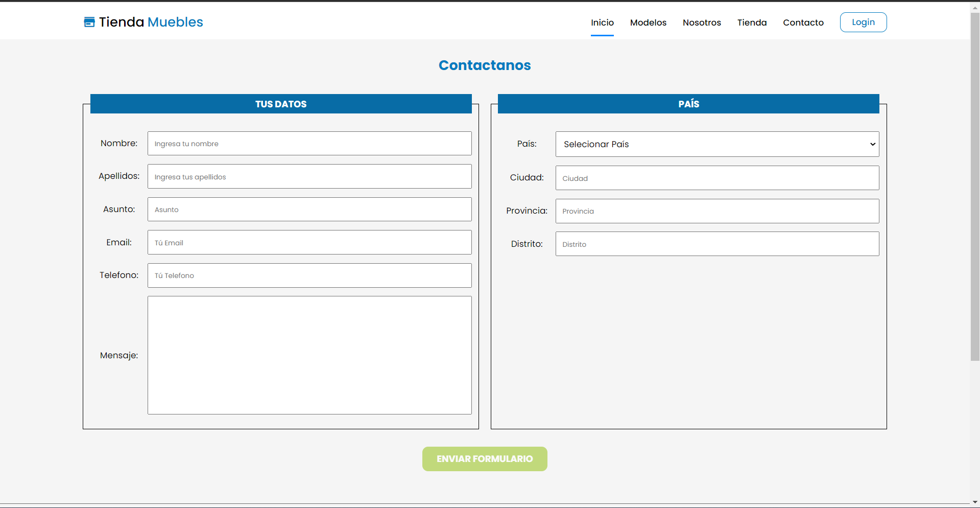The height and width of the screenshot is (508, 980).
Task: Click the Email input field
Action: point(309,242)
